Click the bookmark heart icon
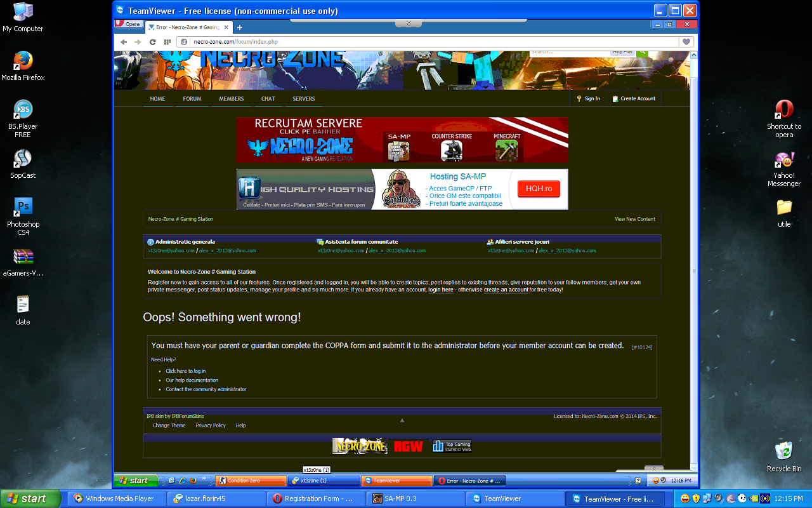 pyautogui.click(x=686, y=42)
